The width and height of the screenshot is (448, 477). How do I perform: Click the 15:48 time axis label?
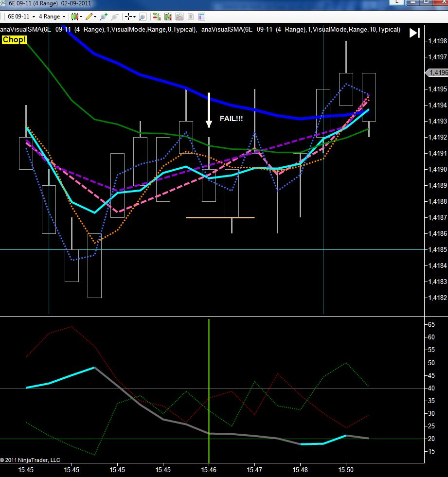point(301,470)
